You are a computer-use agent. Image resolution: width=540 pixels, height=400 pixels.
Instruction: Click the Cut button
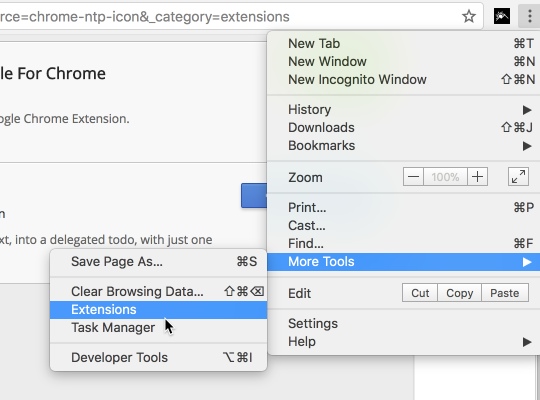pyautogui.click(x=420, y=293)
